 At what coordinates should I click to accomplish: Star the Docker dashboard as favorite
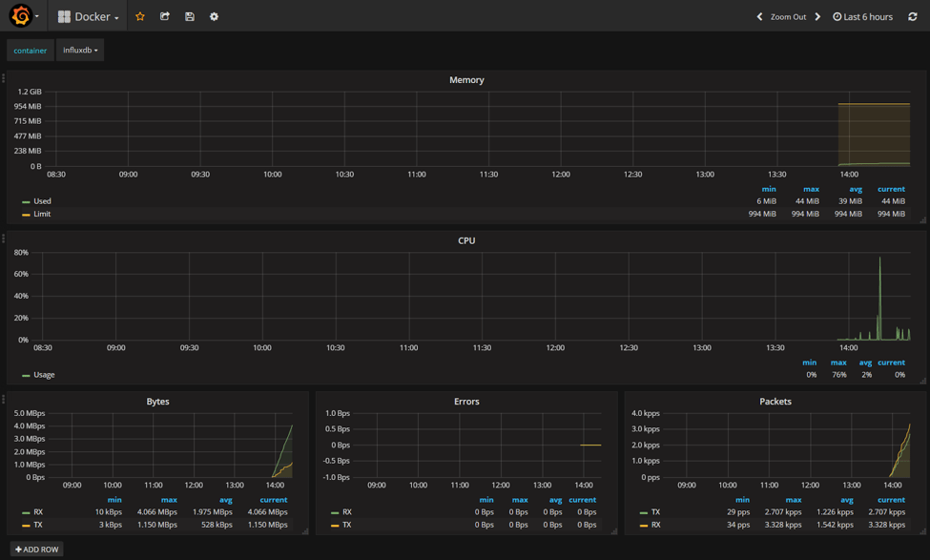click(140, 16)
